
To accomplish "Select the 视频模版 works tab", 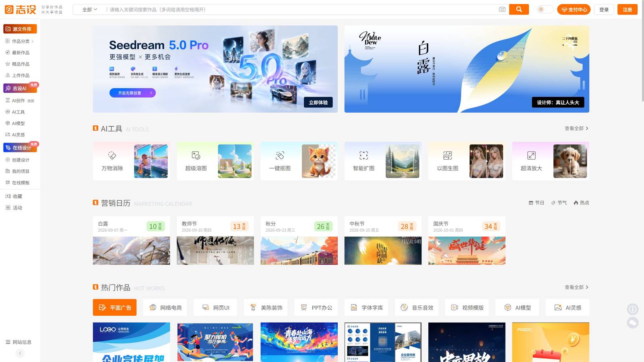I will (x=467, y=307).
